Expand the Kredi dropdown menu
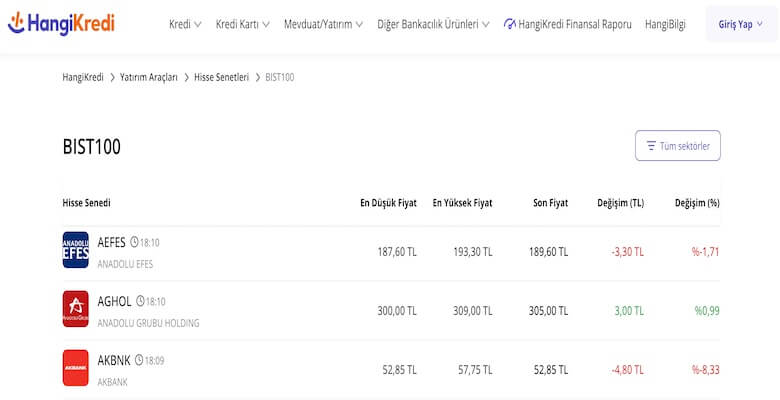This screenshot has width=780, height=400. tap(185, 24)
